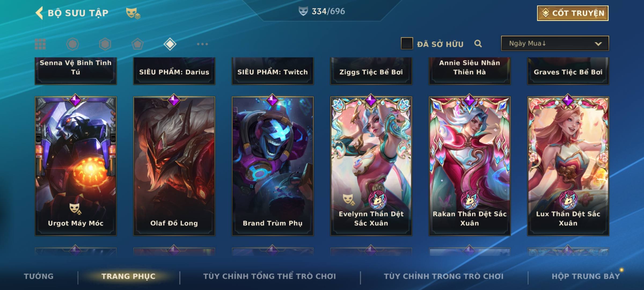Image resolution: width=644 pixels, height=290 pixels.
Task: Open the Ngày Mua sort dropdown
Action: (555, 43)
